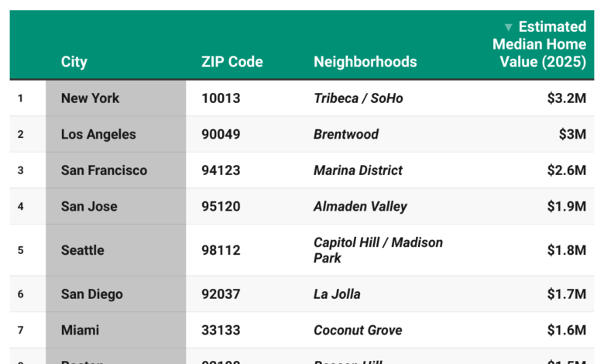The height and width of the screenshot is (364, 604).
Task: Select the Seattle city cell
Action: (83, 250)
